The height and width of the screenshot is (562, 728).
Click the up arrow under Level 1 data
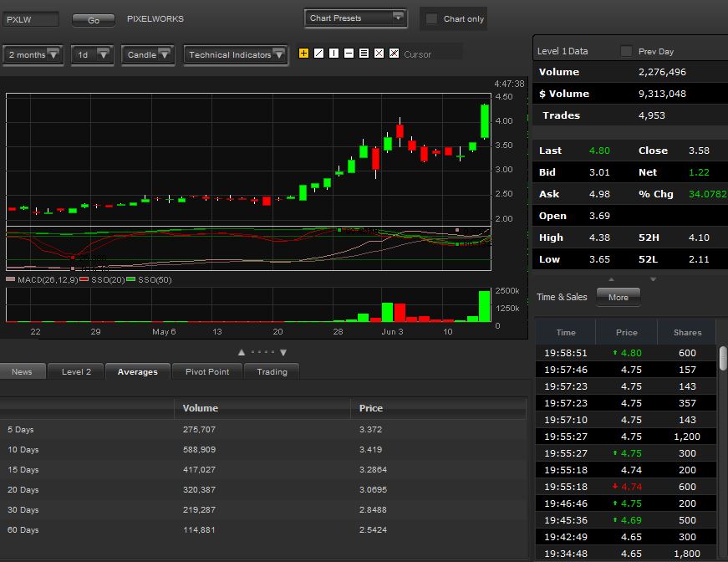click(x=612, y=279)
